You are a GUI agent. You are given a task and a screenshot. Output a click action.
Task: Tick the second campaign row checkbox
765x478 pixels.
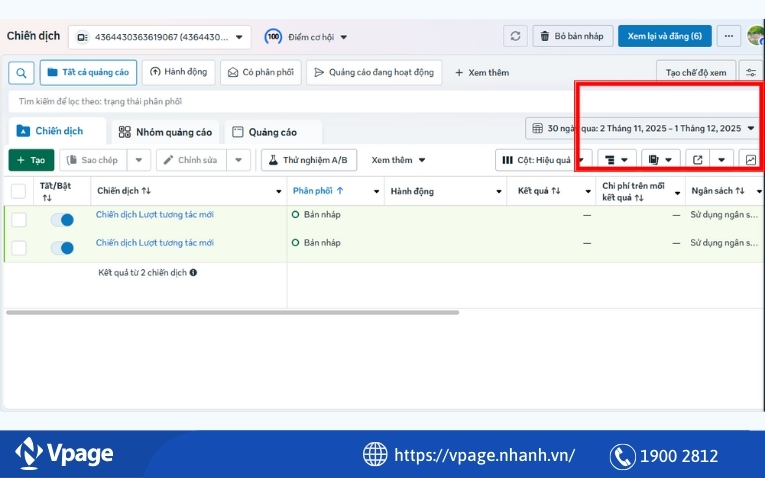[19, 248]
